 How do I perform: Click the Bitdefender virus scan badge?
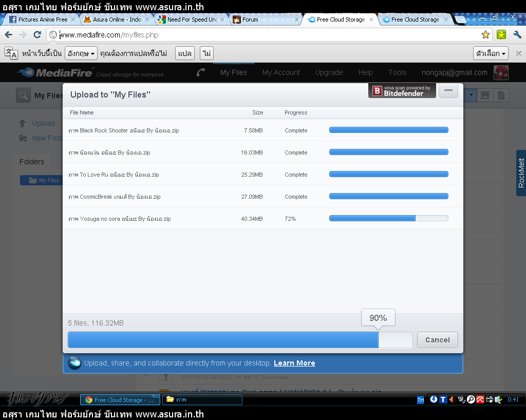click(x=402, y=91)
